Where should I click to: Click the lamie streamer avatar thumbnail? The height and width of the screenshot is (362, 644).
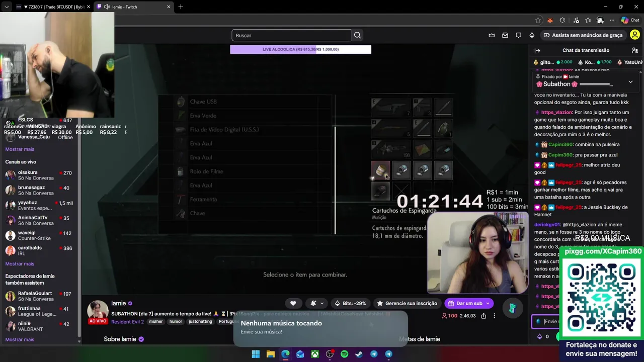(x=98, y=312)
